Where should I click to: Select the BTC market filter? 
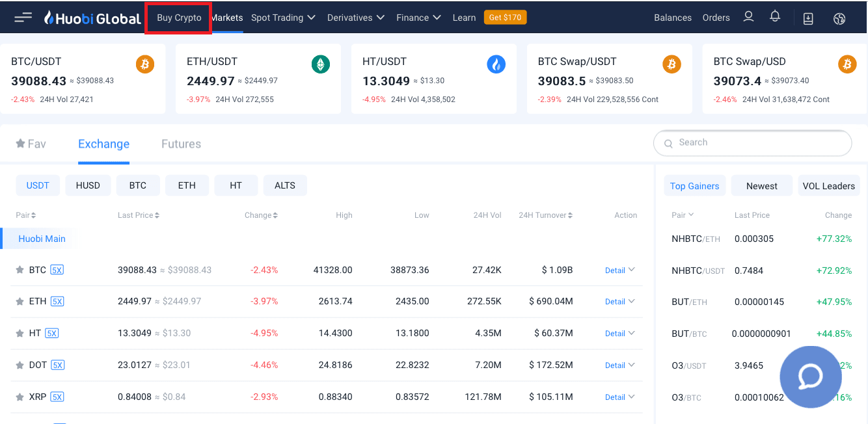pos(138,185)
